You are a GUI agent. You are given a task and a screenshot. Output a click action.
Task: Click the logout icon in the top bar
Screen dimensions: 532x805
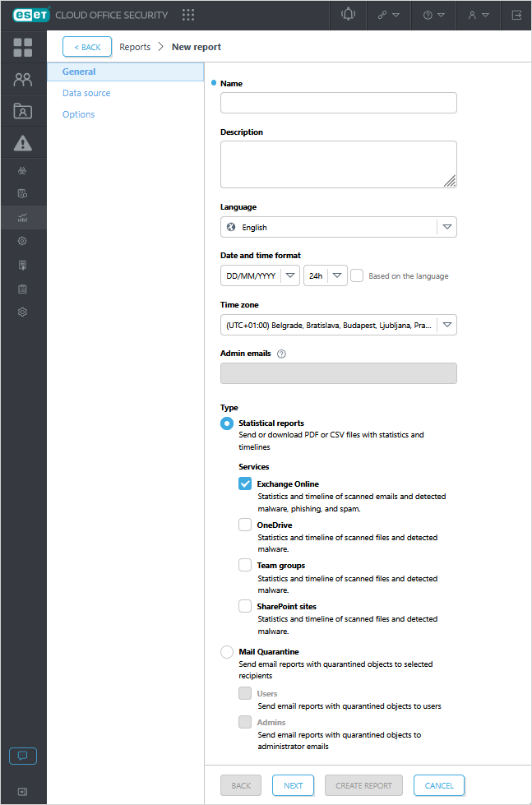click(x=516, y=15)
